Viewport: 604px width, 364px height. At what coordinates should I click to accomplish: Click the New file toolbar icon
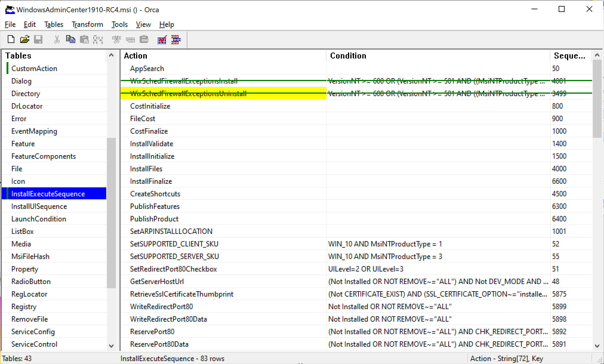coord(11,39)
